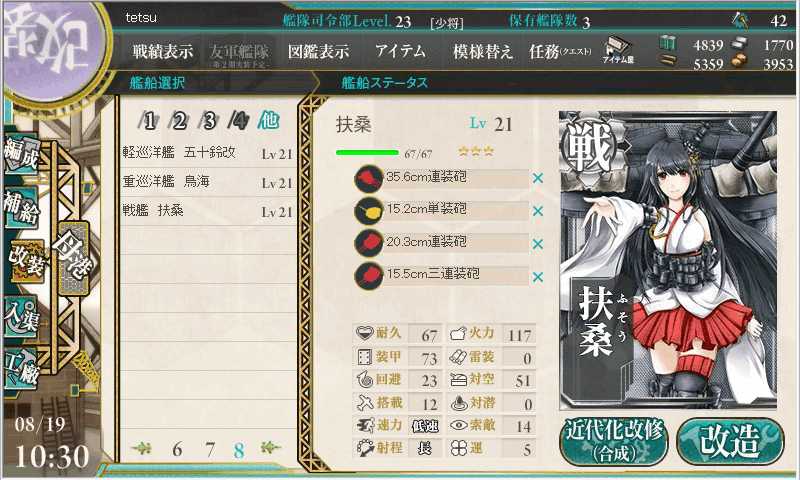800x480 pixels.
Task: Click the 改造 remodel button
Action: click(x=730, y=441)
